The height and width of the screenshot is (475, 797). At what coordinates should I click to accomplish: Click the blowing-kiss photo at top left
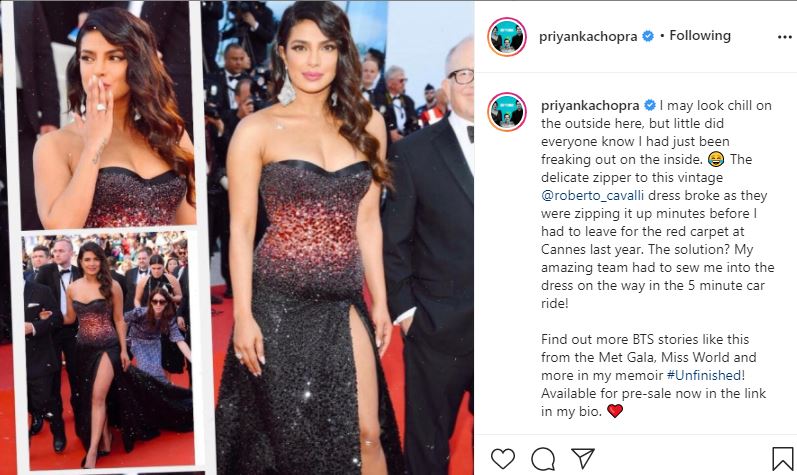click(x=106, y=114)
